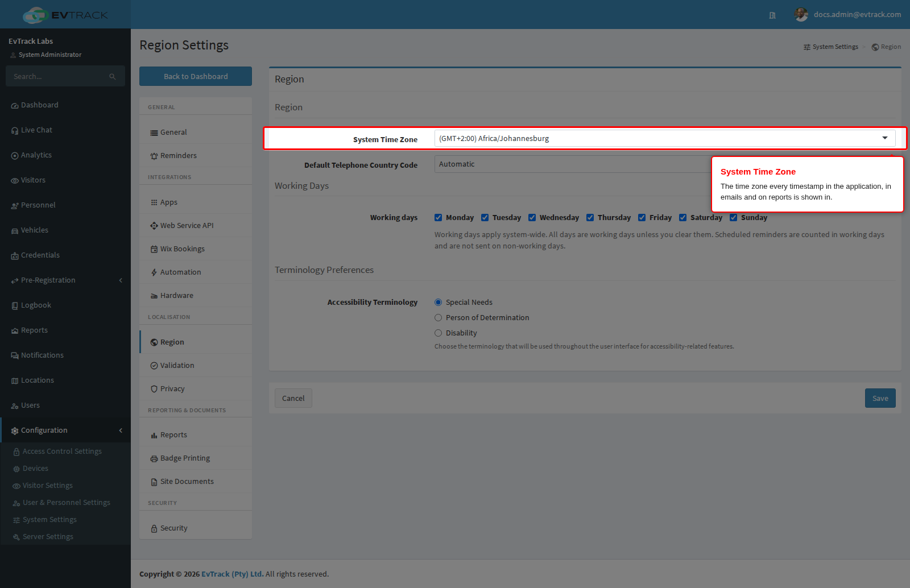910x588 pixels.
Task: Click the Credentials badge icon
Action: pos(15,256)
